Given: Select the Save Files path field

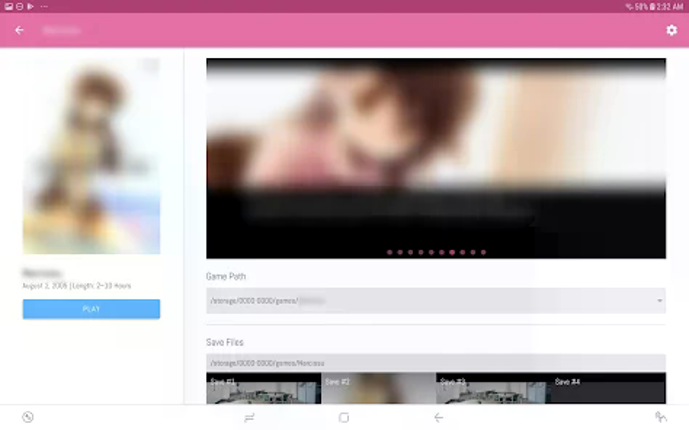Looking at the screenshot, I should pos(436,363).
